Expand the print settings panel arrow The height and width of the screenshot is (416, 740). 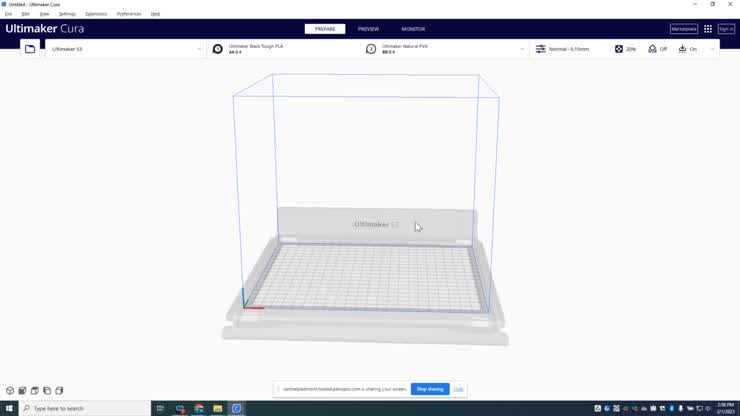click(x=712, y=49)
